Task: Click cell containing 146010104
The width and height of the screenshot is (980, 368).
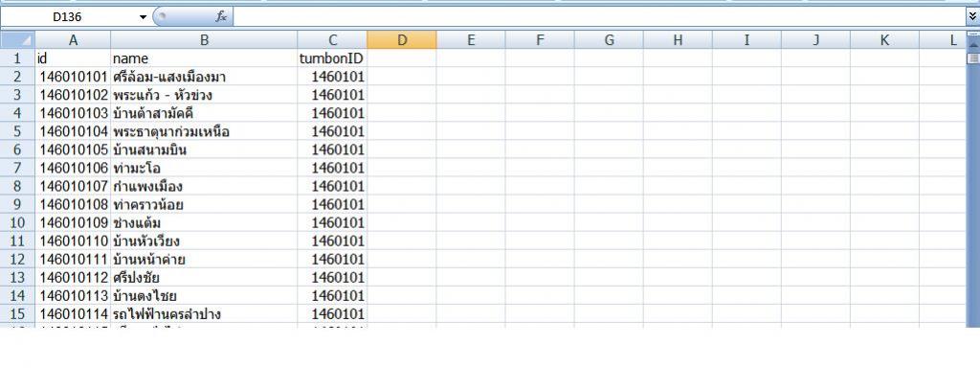Action: 73,131
